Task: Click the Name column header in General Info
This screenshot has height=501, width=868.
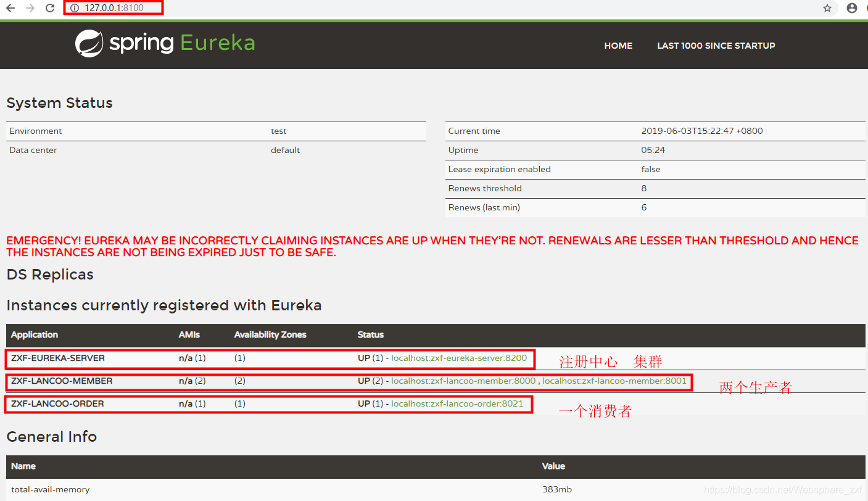Action: (23, 466)
